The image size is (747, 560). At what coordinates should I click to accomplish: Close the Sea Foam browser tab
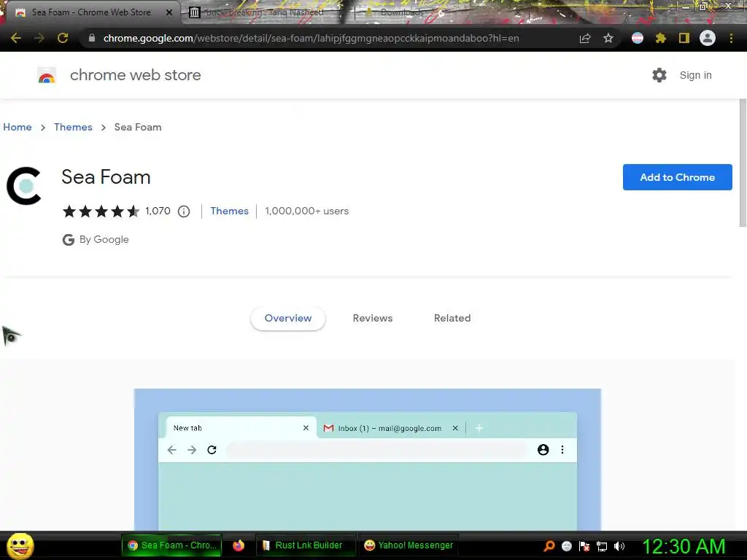(169, 12)
